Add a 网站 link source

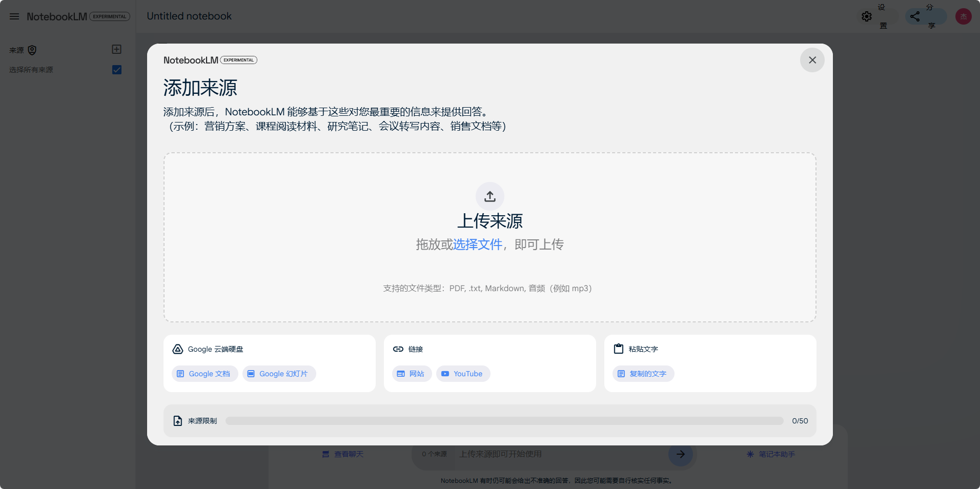click(412, 374)
